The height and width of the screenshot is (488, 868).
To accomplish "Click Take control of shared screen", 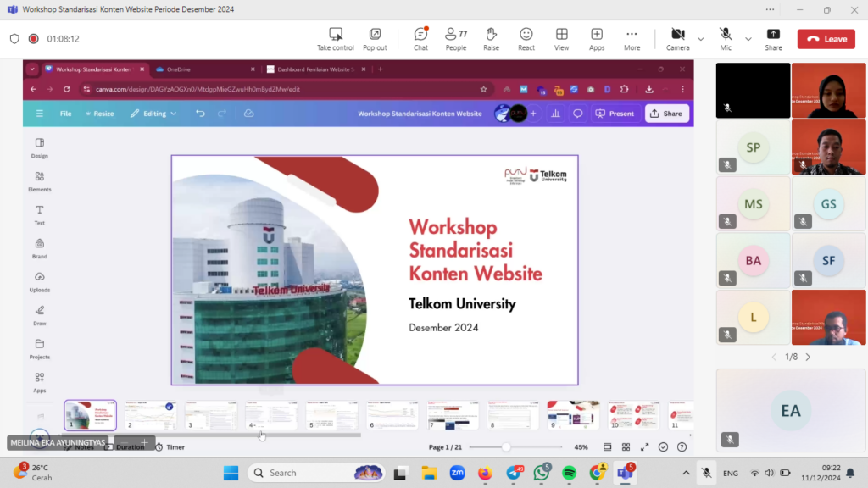I will click(336, 38).
